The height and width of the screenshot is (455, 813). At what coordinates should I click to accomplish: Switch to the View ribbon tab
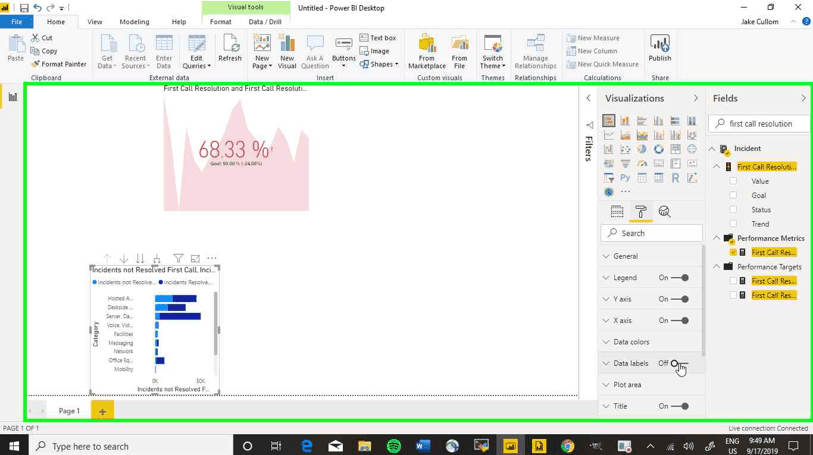[95, 22]
